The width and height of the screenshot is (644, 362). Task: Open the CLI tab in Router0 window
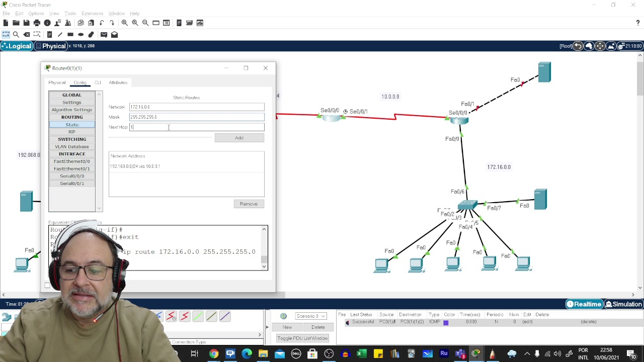(x=98, y=82)
